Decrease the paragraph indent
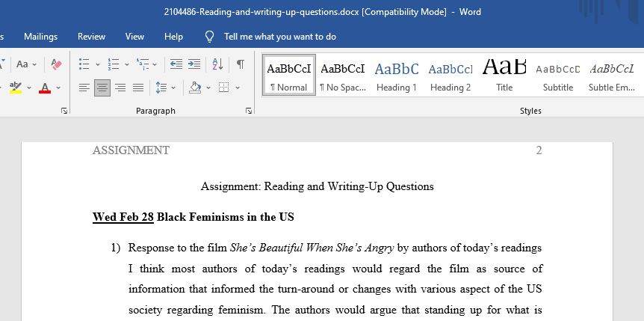 (176, 64)
